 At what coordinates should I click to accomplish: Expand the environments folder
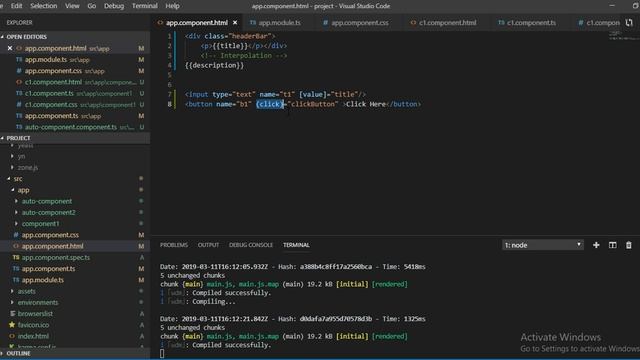click(12, 302)
